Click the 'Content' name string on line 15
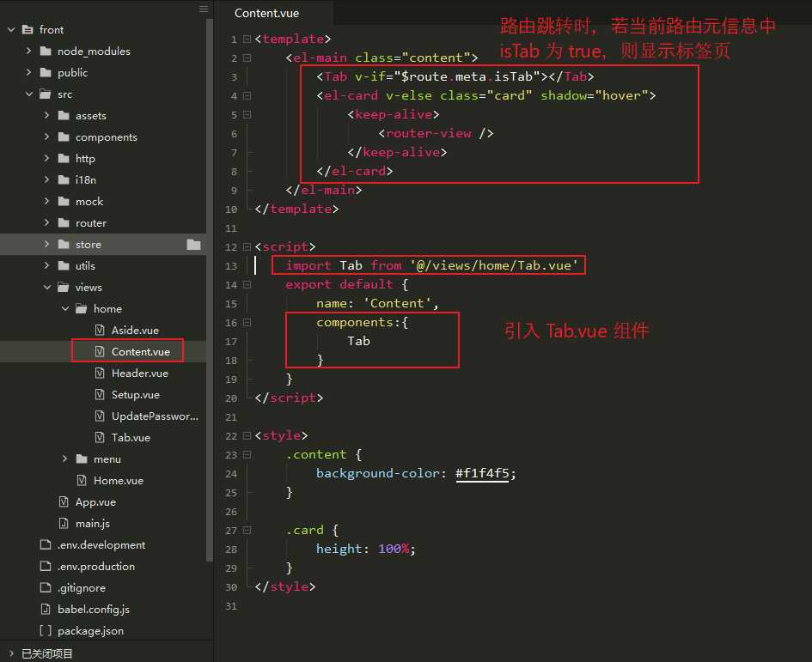Screen dimensions: 812x662 click(x=397, y=303)
